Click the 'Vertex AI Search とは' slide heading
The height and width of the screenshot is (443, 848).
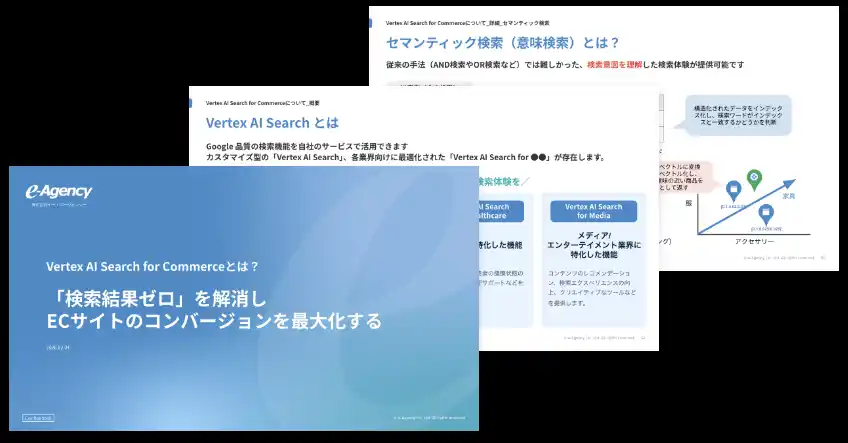pyautogui.click(x=272, y=123)
